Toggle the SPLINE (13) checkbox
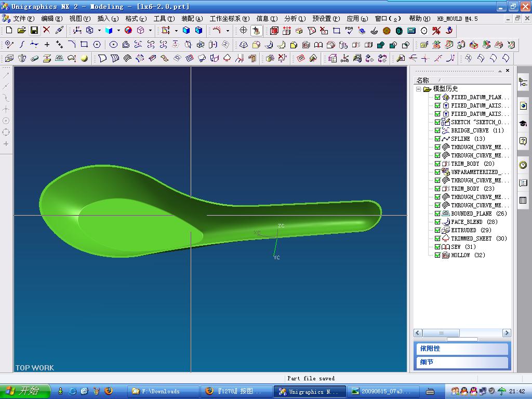This screenshot has width=532, height=399. (437, 139)
